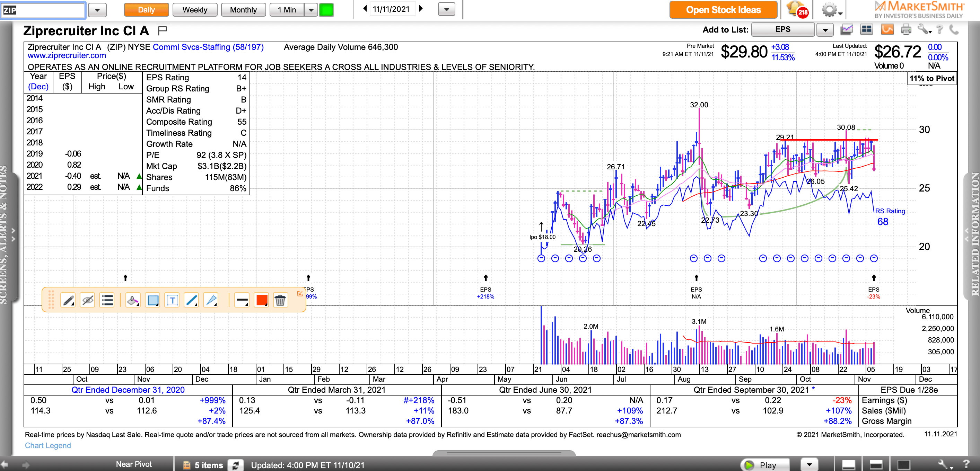The height and width of the screenshot is (471, 980).
Task: Open the wrench tools menu near printer
Action: point(924,29)
